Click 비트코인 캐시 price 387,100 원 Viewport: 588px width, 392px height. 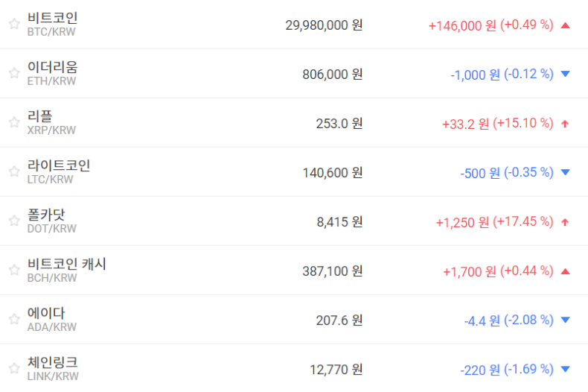point(333,271)
